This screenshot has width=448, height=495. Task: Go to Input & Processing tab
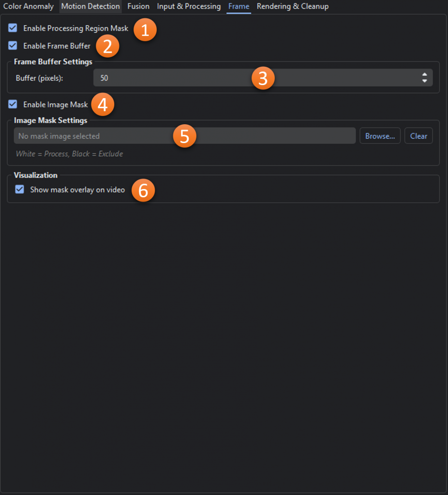click(189, 6)
